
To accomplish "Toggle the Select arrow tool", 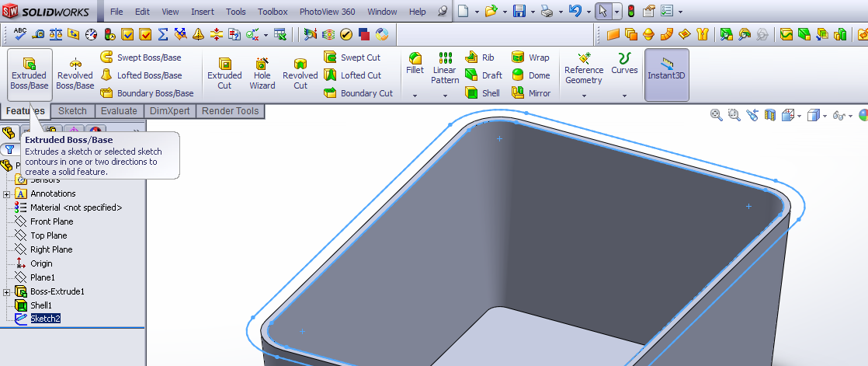I will click(x=603, y=11).
